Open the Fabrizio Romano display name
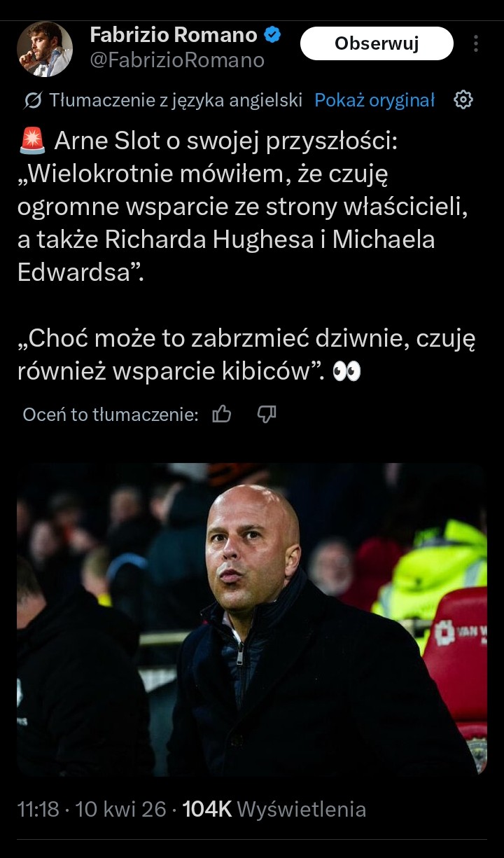504x858 pixels. point(173,35)
